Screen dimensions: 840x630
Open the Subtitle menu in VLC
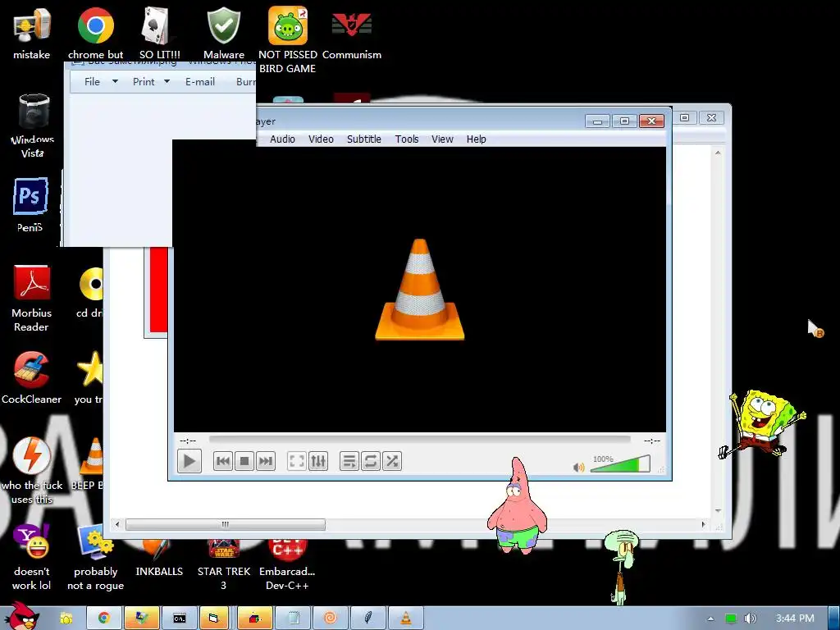tap(364, 139)
